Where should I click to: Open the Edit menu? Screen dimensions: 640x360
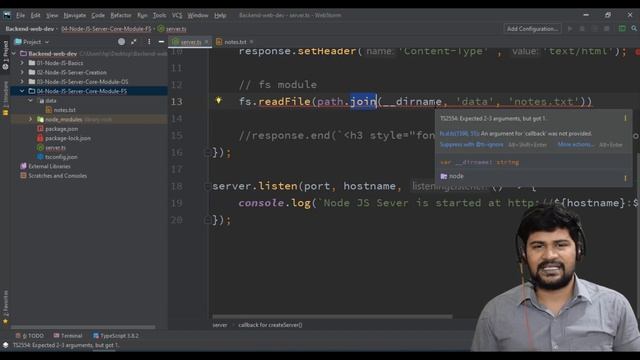[36, 15]
